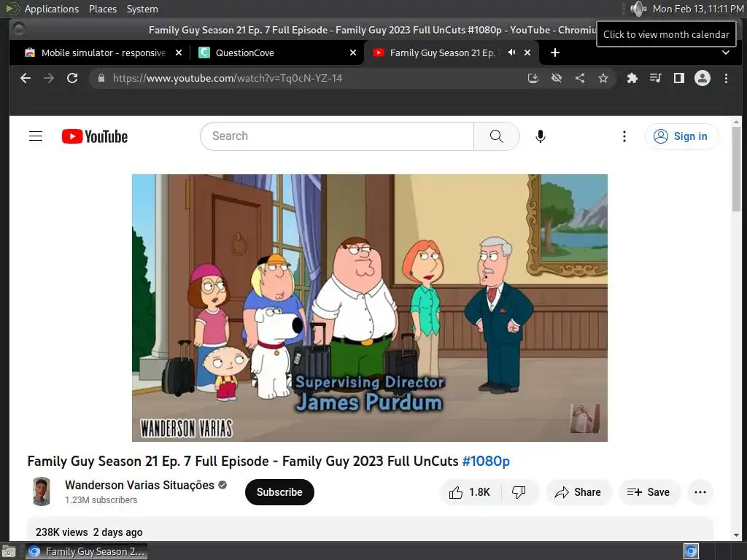This screenshot has height=560, width=747.
Task: Sign in to YouTube
Action: tap(681, 136)
